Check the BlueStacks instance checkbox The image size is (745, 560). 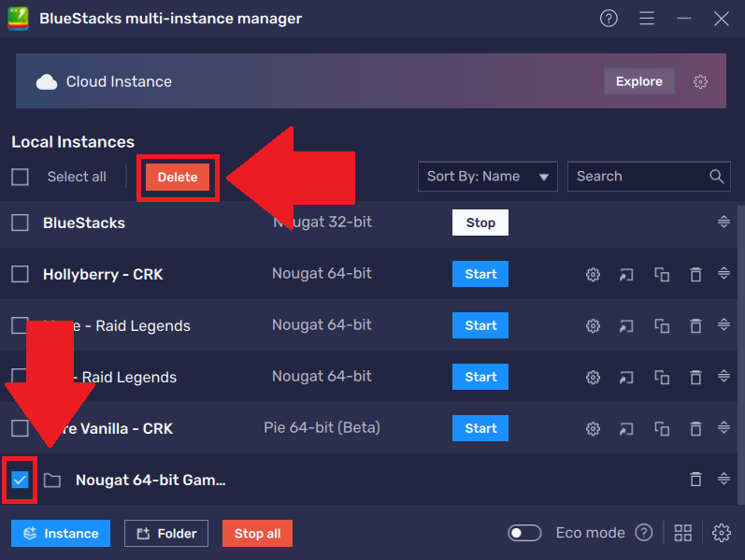pos(20,223)
